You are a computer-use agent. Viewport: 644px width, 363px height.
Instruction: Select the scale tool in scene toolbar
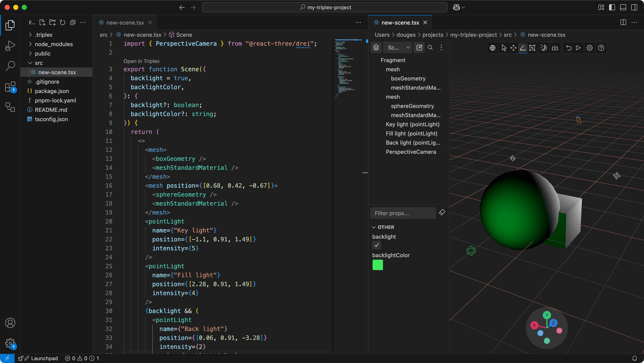coord(532,48)
